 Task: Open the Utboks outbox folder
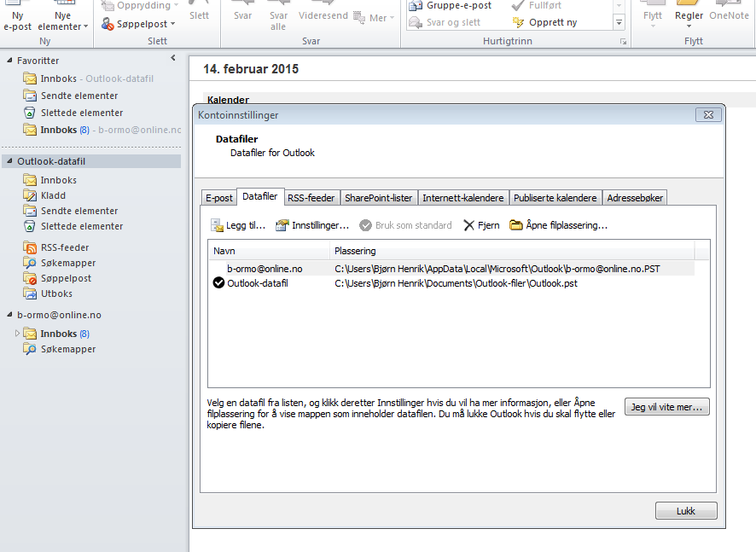pos(47,293)
